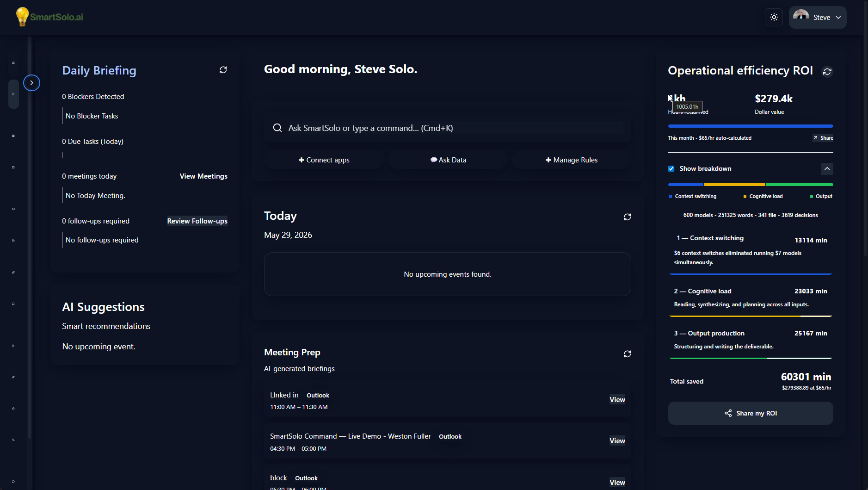Open Review Follow-ups link

[x=197, y=221]
